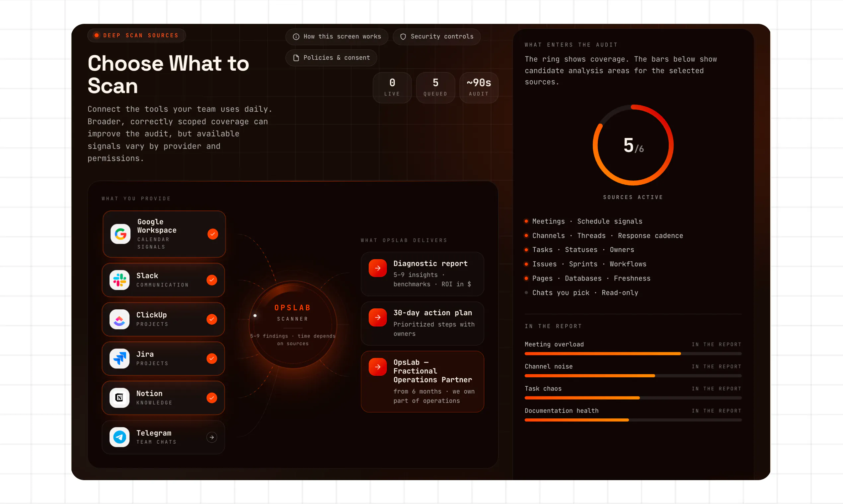Uncheck the Jira source checkmark

coord(212,359)
